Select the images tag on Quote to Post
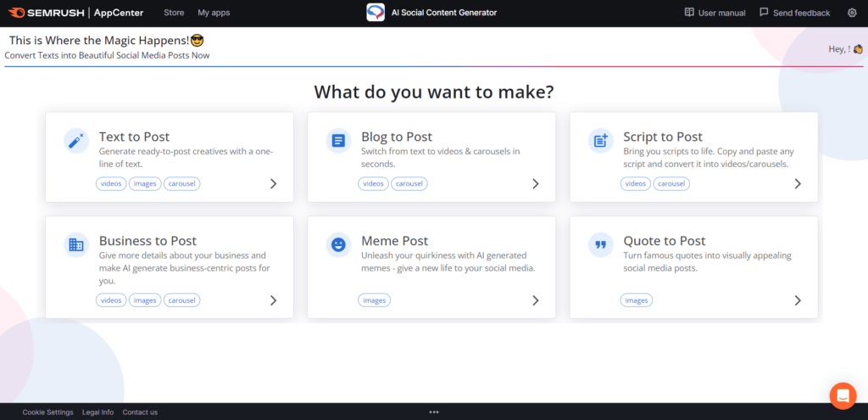The width and height of the screenshot is (868, 420). tap(637, 300)
